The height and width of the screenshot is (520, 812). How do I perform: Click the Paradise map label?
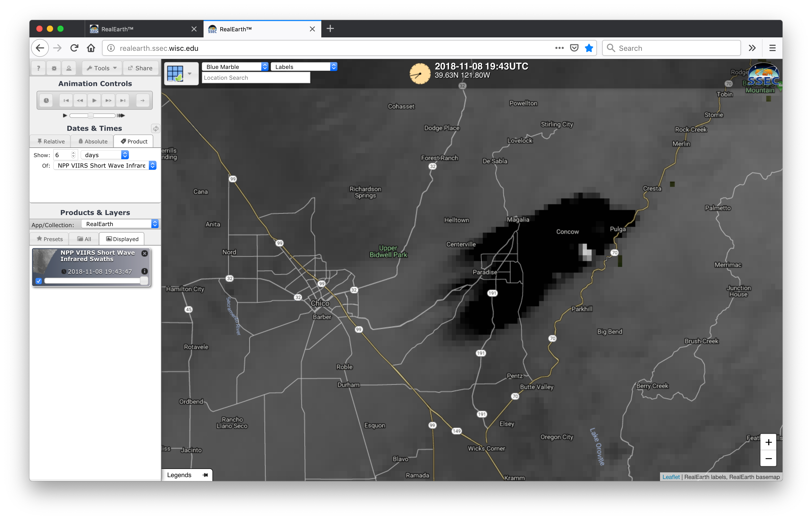coord(485,272)
